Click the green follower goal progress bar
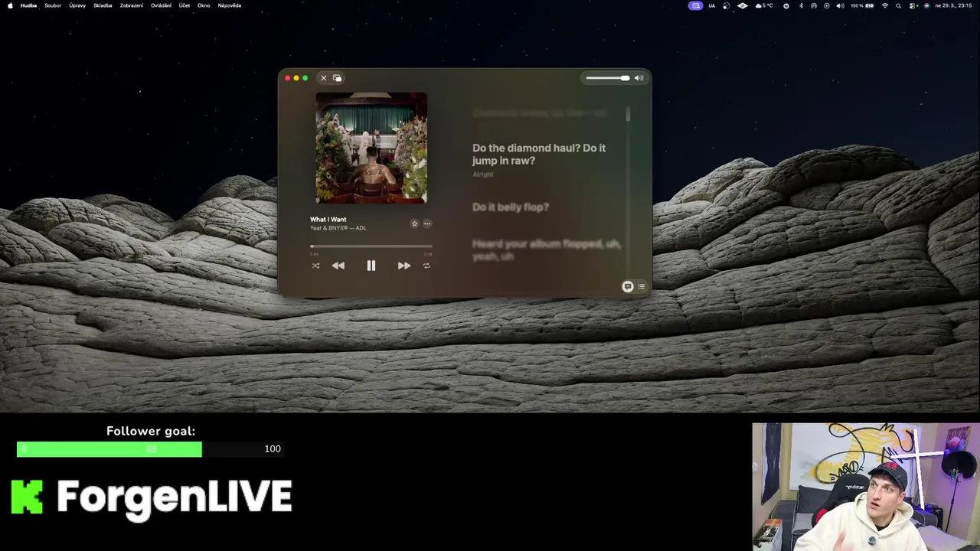The height and width of the screenshot is (551, 980). (x=109, y=449)
